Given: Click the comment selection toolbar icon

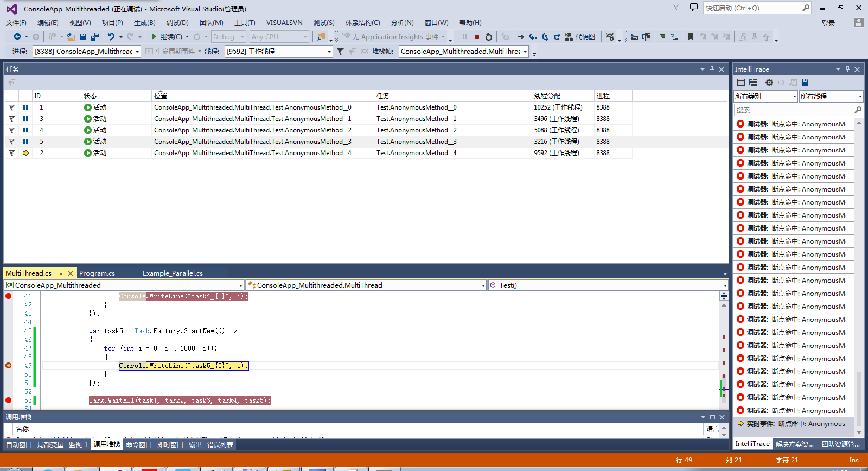Looking at the screenshot, I should (x=662, y=37).
